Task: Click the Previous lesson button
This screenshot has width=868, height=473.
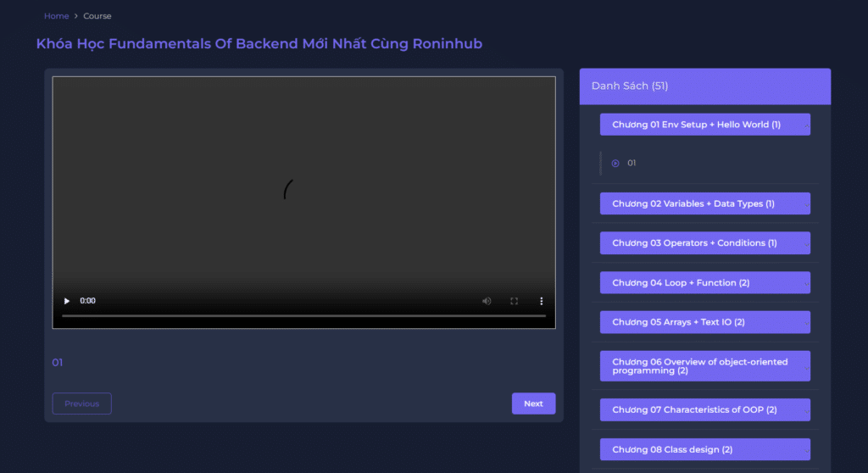Action: (82, 403)
